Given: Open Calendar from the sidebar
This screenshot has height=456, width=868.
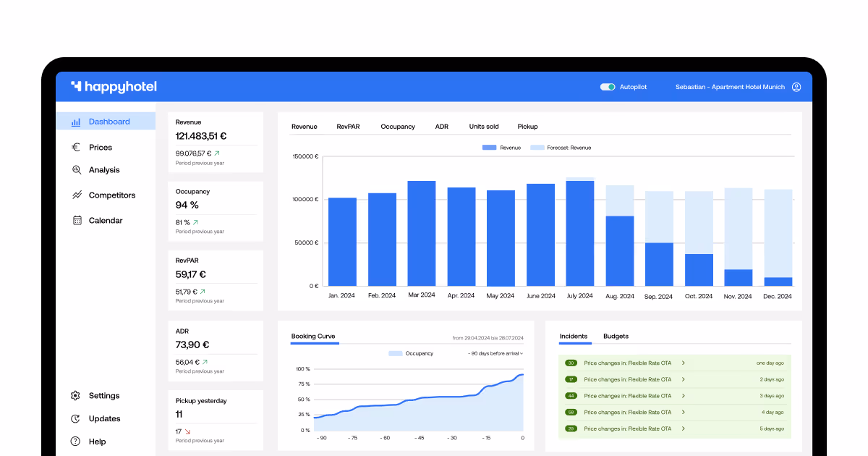Looking at the screenshot, I should point(106,221).
